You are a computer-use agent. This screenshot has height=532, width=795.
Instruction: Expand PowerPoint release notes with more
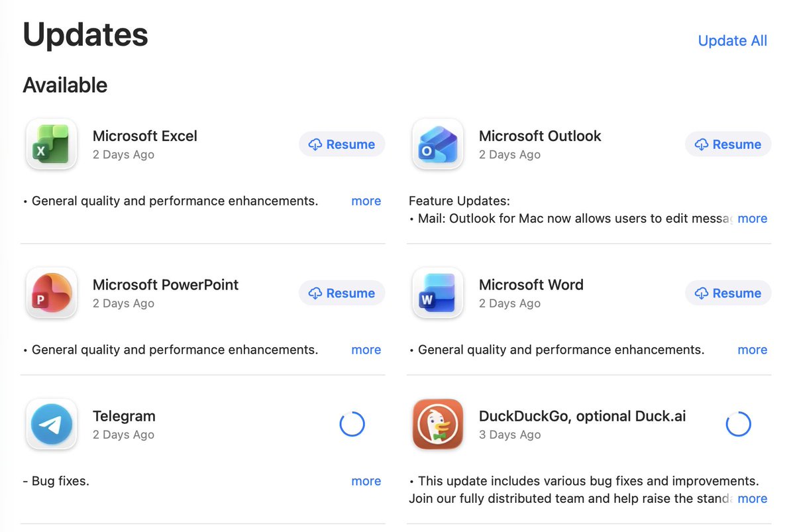coord(366,349)
